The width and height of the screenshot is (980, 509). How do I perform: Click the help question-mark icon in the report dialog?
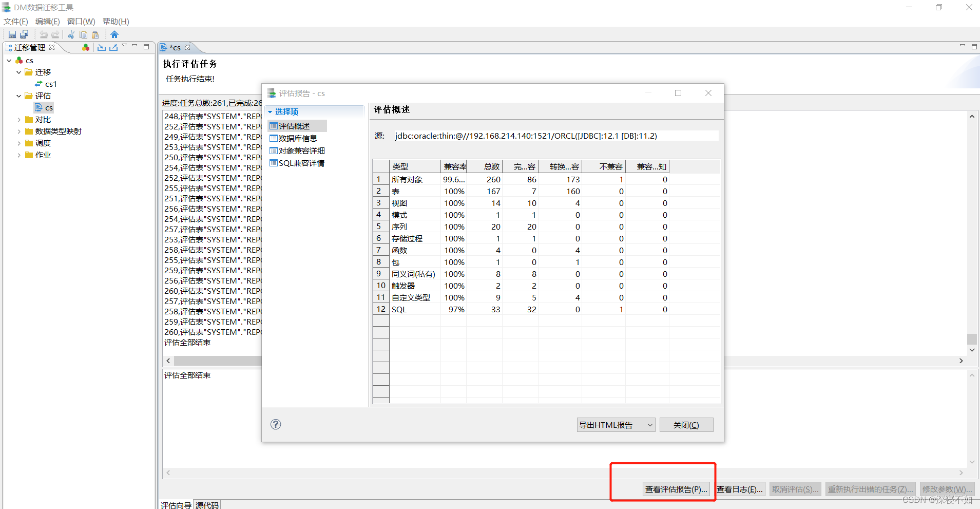point(276,424)
